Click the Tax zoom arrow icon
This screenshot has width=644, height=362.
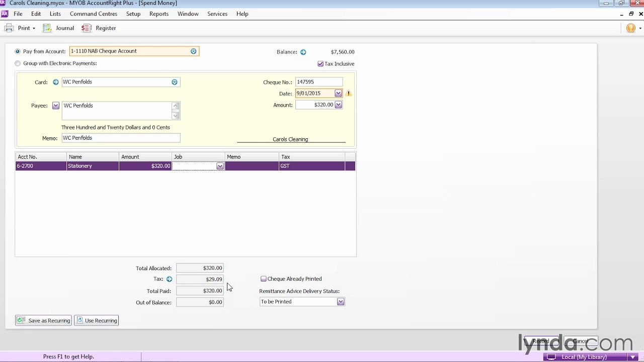169,279
